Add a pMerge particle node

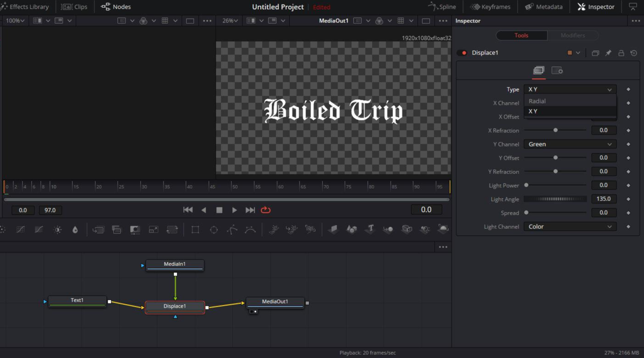pyautogui.click(x=292, y=229)
